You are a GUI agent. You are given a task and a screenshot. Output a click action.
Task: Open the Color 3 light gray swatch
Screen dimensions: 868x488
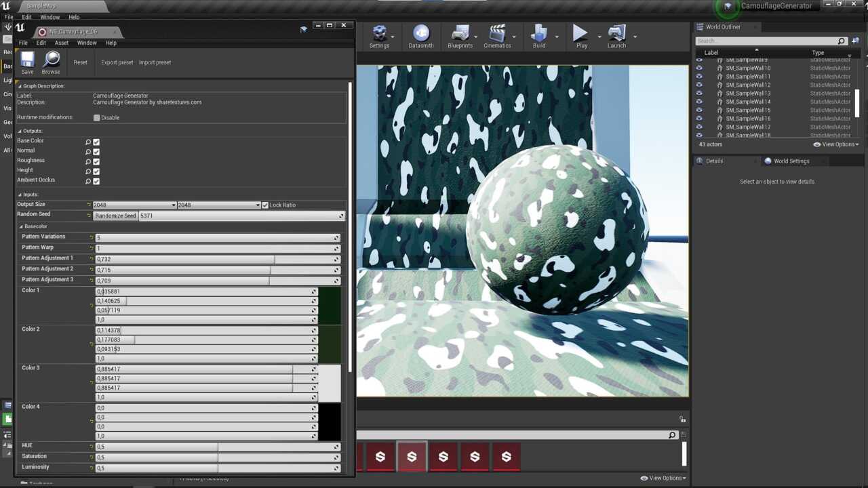coord(330,384)
